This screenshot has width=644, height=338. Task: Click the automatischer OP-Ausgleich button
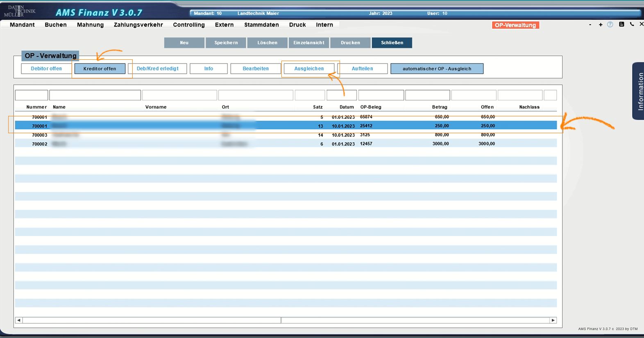click(x=437, y=69)
